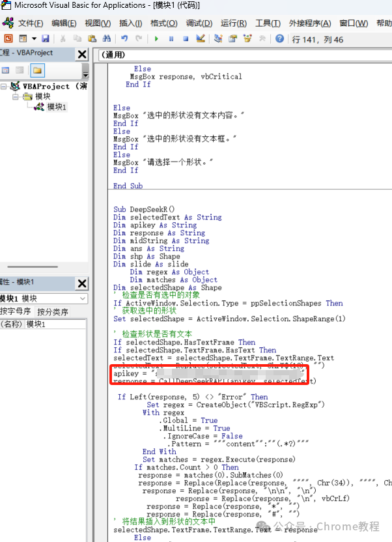392x542 pixels.
Task: Open VBA Help question mark icon
Action: pos(279,38)
